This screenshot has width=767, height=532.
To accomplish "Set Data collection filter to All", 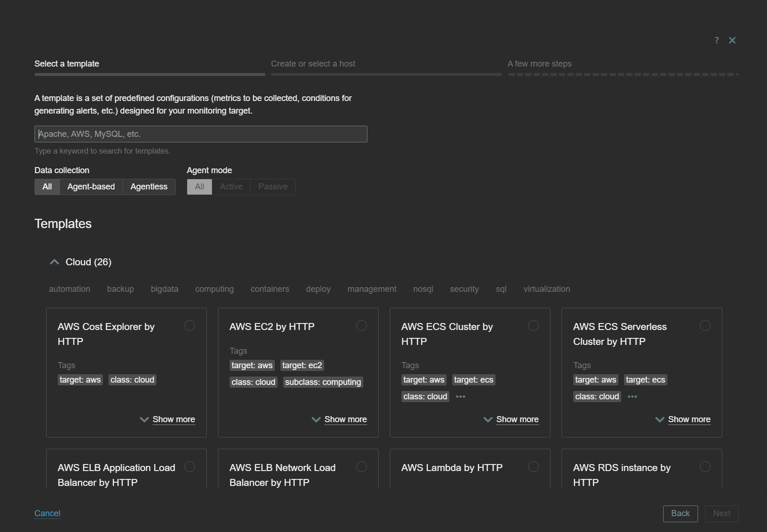I will tap(47, 187).
